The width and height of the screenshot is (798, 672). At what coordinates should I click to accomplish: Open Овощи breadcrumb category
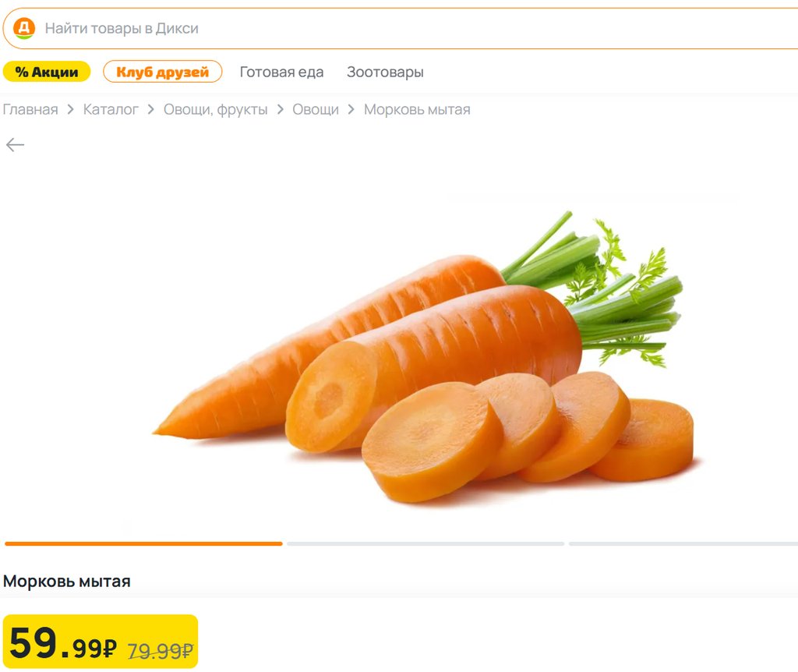pyautogui.click(x=316, y=109)
